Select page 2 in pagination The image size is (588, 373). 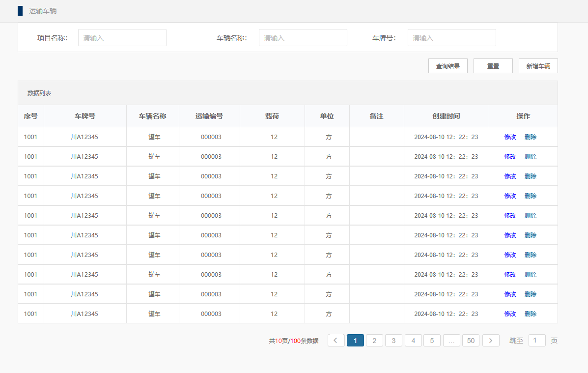tap(374, 341)
